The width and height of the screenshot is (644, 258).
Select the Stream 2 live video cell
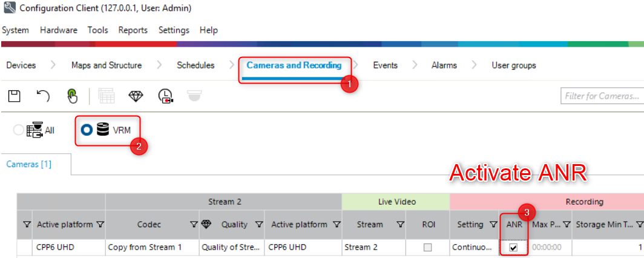374,248
